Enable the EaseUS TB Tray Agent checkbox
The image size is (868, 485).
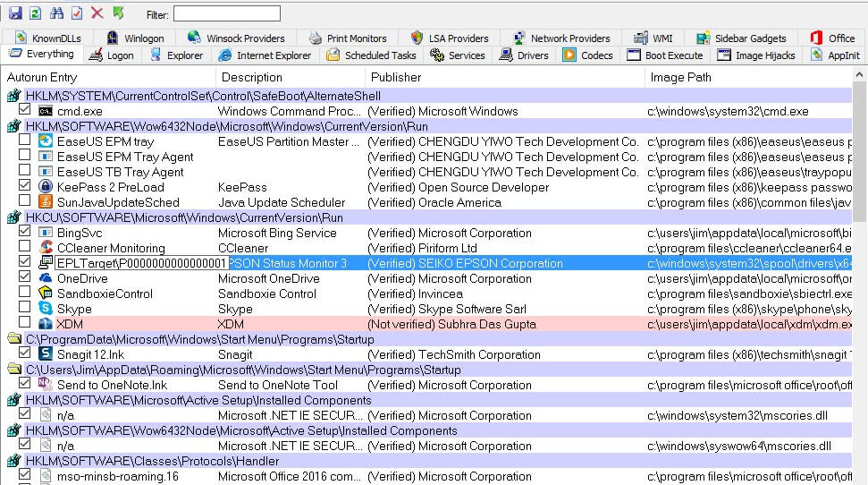pyautogui.click(x=24, y=170)
